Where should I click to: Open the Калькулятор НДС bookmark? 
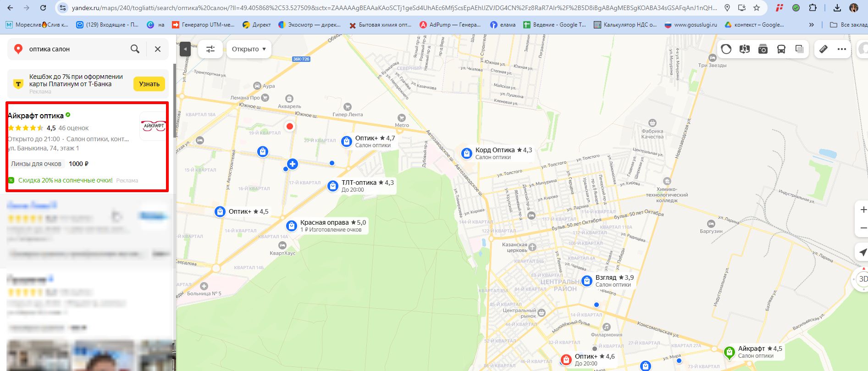[x=625, y=25]
